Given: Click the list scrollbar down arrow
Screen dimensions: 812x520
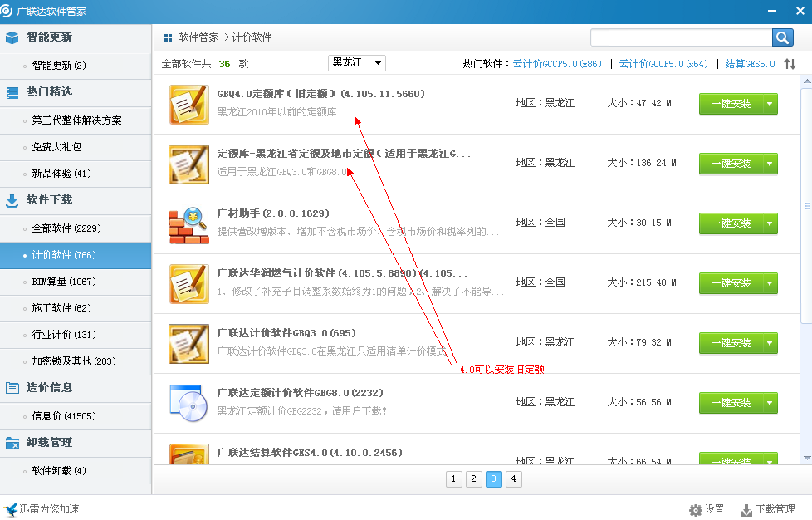Looking at the screenshot, I should [x=807, y=458].
